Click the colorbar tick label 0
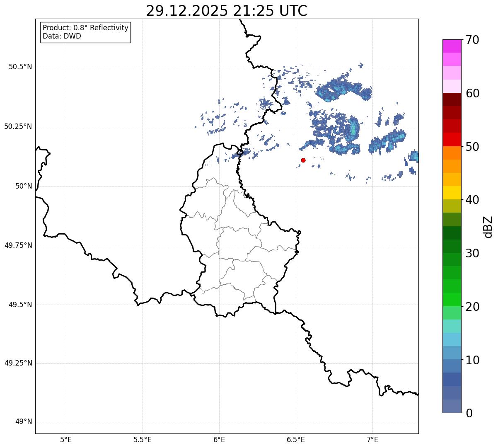This screenshot has height=448, width=498. (469, 413)
